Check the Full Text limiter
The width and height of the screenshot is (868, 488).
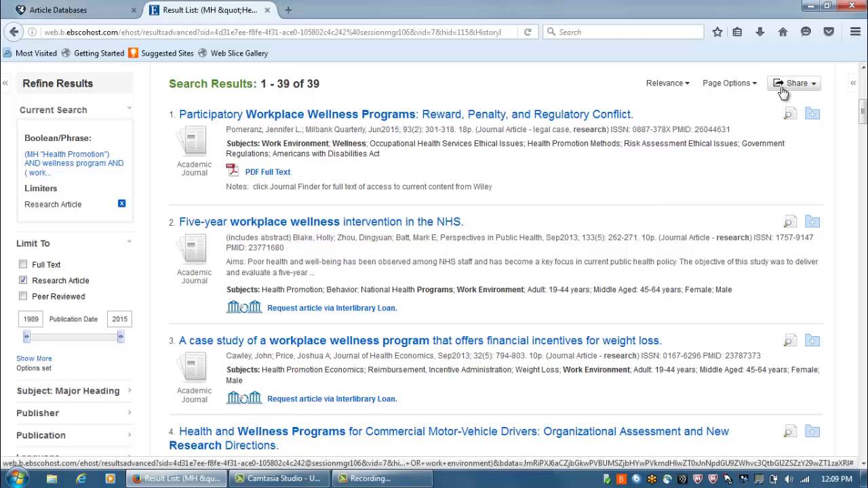(23, 264)
